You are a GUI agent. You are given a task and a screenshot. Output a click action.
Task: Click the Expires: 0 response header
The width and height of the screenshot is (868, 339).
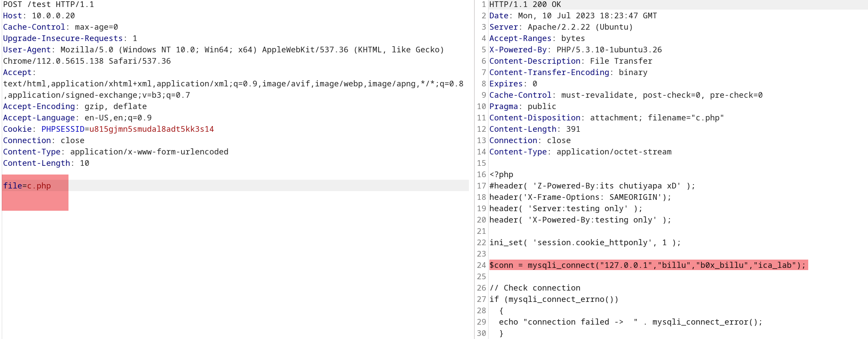click(x=513, y=84)
